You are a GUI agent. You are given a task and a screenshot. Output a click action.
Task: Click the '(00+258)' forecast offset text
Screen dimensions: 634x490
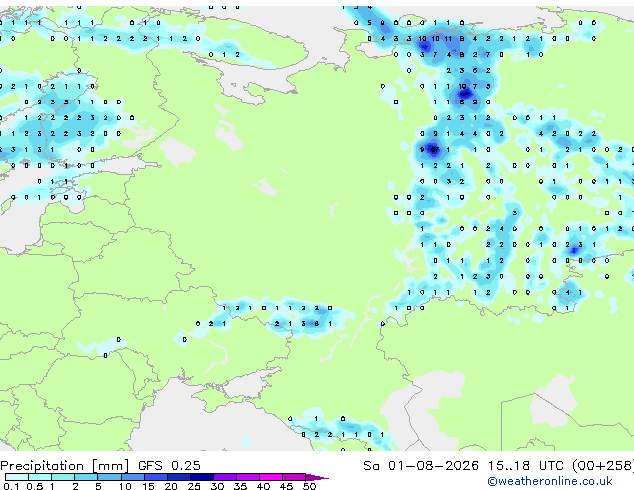click(x=603, y=466)
